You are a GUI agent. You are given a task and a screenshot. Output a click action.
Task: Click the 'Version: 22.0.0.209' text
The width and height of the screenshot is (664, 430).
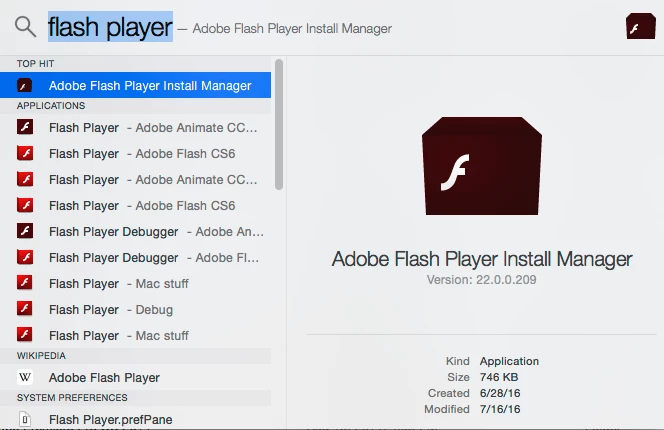(481, 280)
